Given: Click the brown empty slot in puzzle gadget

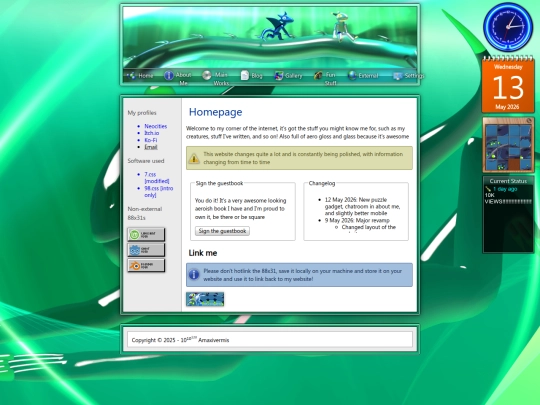Looking at the screenshot, I should pos(514,164).
